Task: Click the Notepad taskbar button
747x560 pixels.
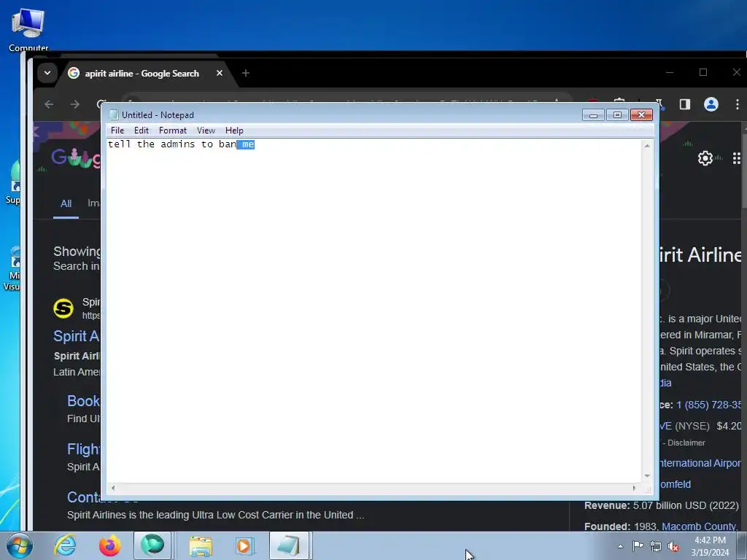Action: (289, 545)
